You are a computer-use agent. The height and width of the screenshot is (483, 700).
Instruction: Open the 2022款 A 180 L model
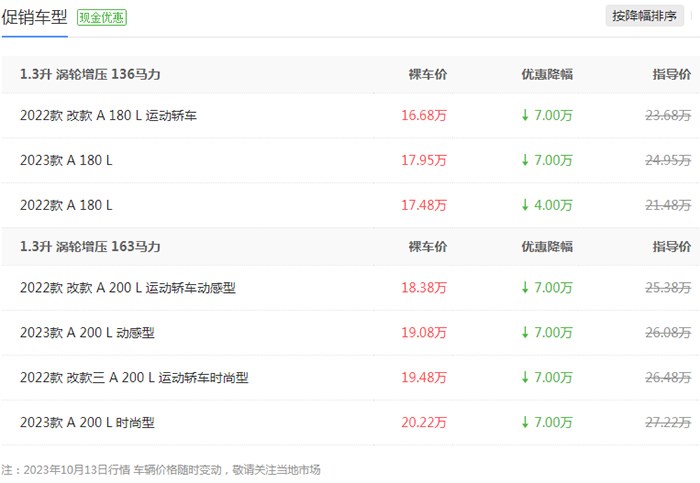[66, 205]
